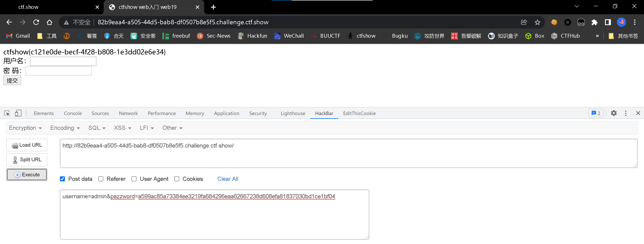Open the Encryption dropdown in HackBar
The width and height of the screenshot is (644, 244).
pos(25,128)
